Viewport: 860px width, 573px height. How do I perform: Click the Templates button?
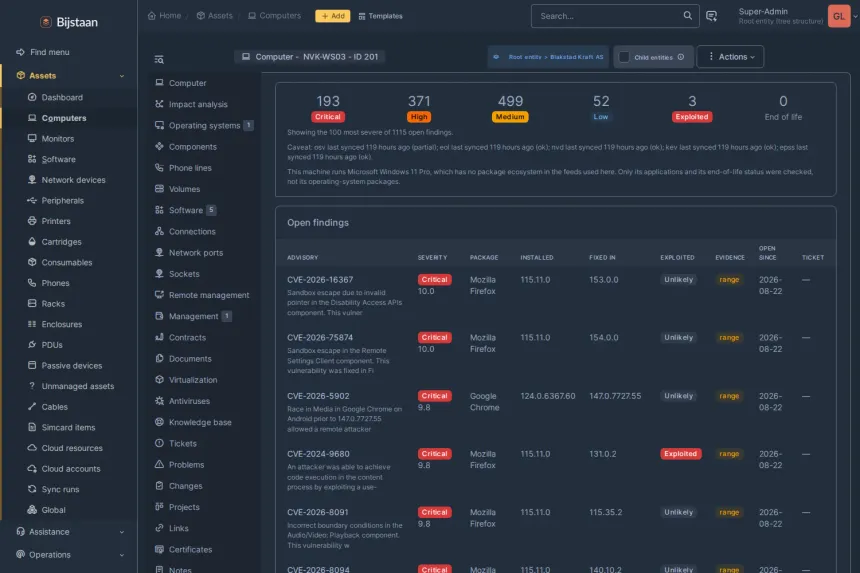pos(380,16)
